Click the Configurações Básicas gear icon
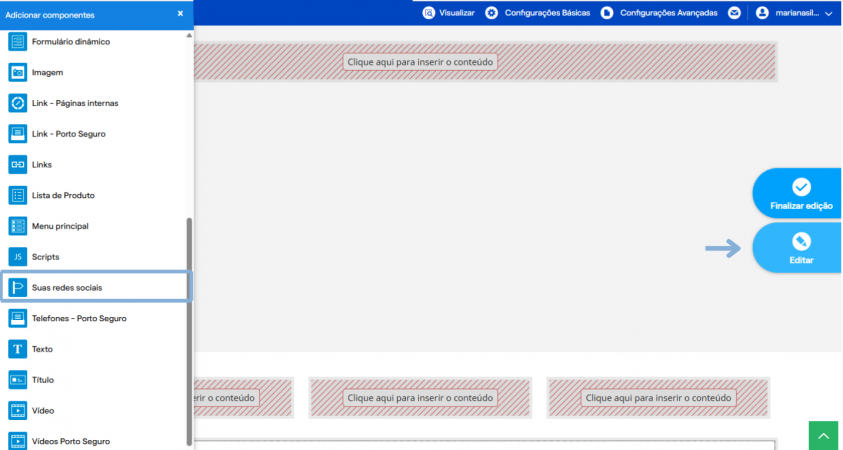The width and height of the screenshot is (843, 450). coord(491,13)
